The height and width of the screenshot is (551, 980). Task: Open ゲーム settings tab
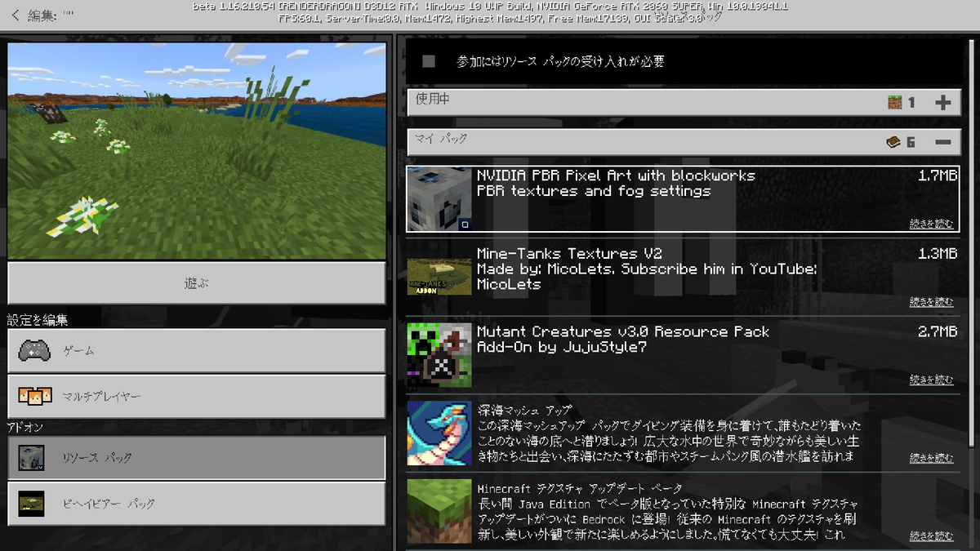(197, 350)
